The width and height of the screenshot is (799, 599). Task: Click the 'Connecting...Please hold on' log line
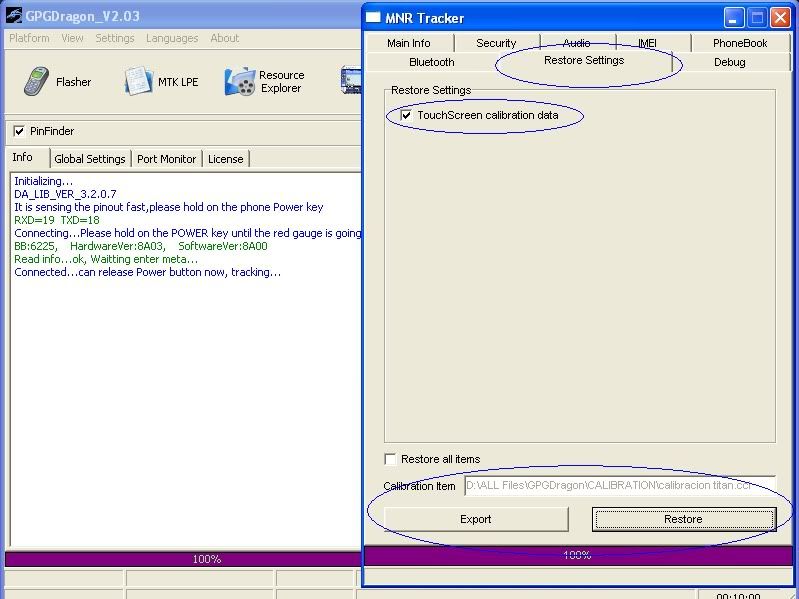click(188, 233)
